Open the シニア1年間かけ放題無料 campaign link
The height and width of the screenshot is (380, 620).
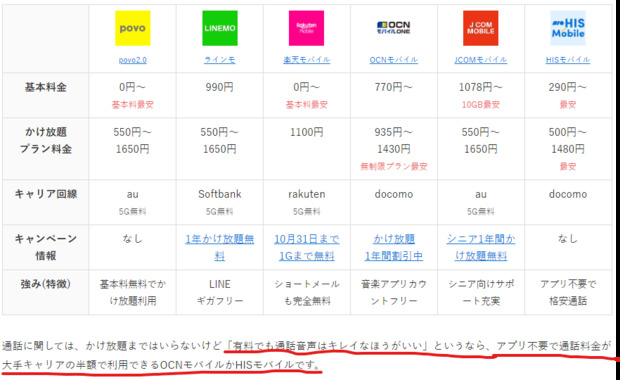(x=481, y=248)
